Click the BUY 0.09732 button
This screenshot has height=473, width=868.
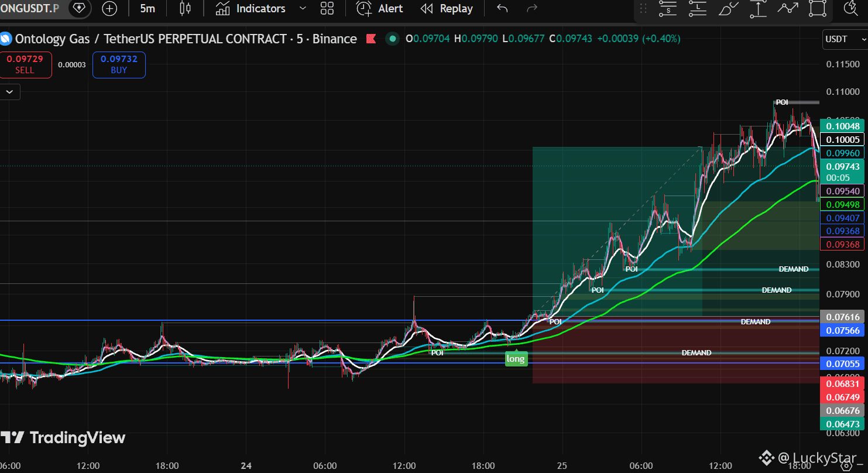click(x=119, y=64)
